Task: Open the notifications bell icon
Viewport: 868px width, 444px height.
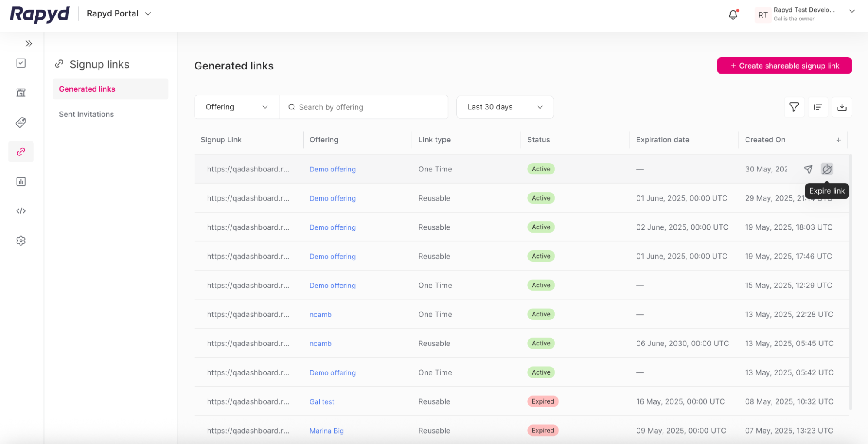Action: click(733, 14)
